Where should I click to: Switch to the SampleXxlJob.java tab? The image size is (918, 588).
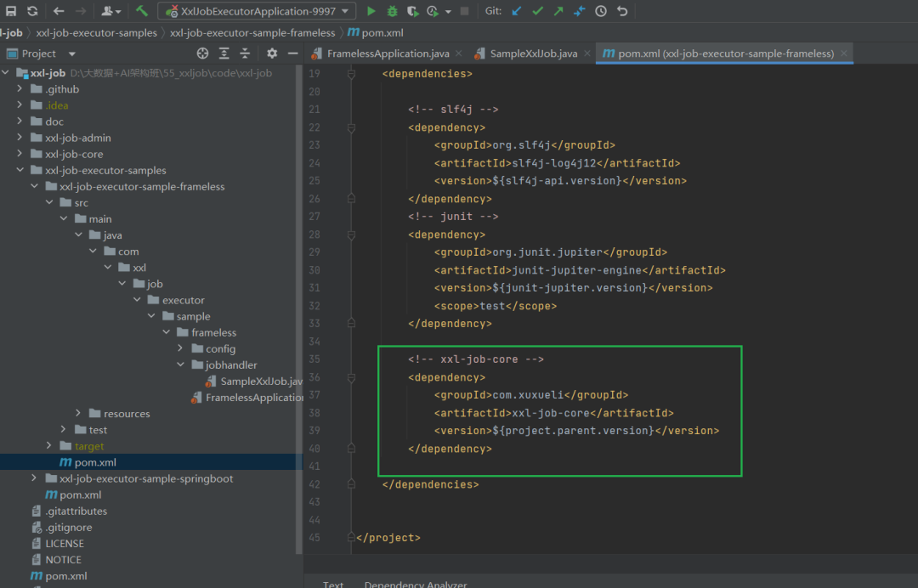coord(533,54)
